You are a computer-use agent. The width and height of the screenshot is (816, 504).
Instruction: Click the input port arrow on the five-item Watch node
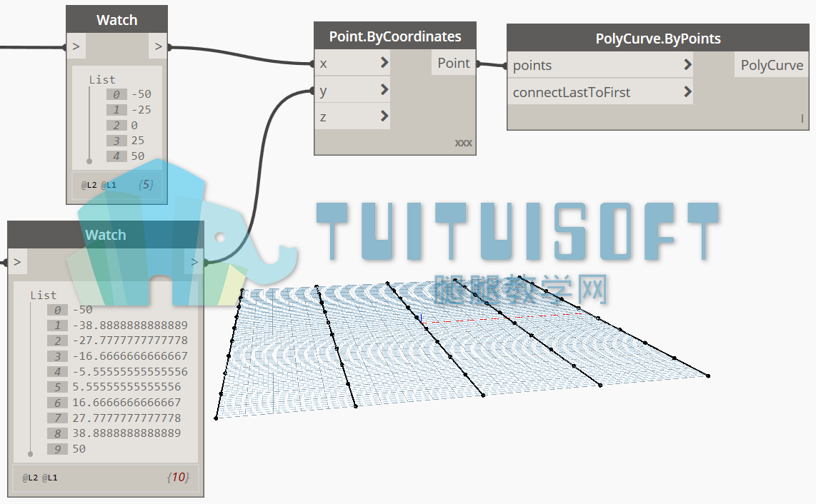(76, 46)
